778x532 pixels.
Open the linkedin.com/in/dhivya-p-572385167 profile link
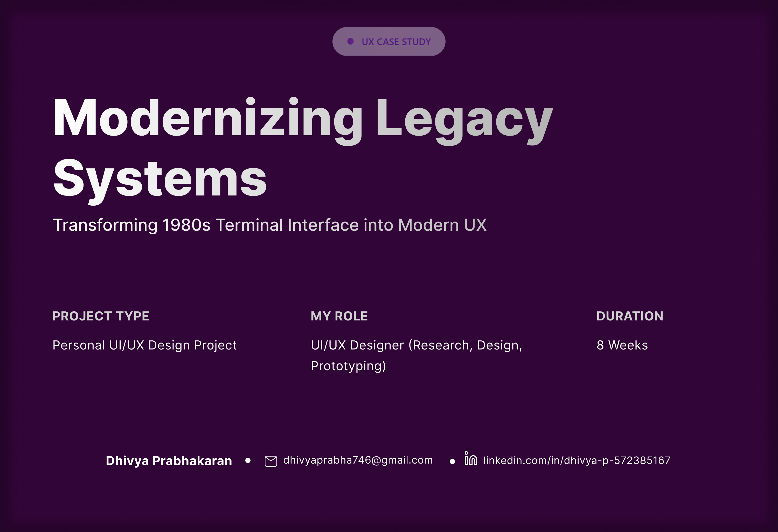click(576, 460)
